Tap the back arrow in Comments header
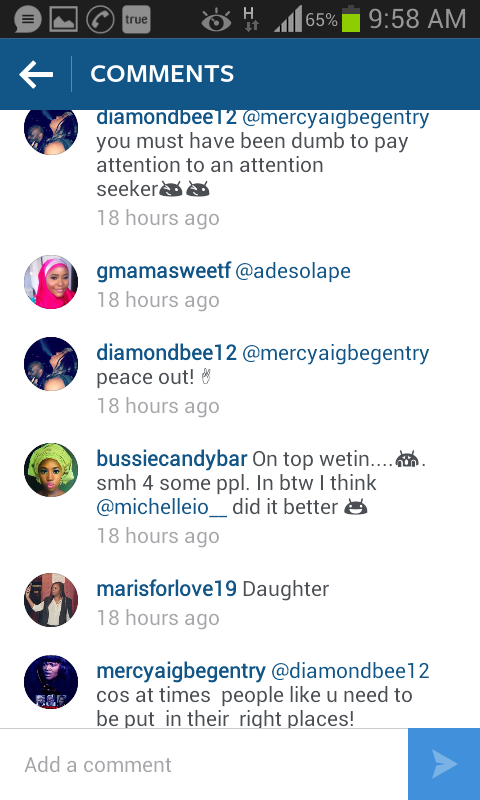Screen dimensions: 480x800 pos(36,74)
